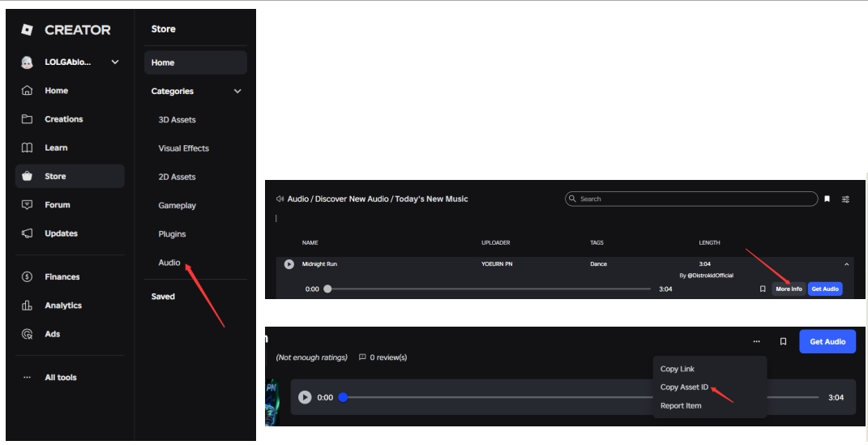The width and height of the screenshot is (868, 445).
Task: Sort by the NAME column header
Action: (x=310, y=243)
